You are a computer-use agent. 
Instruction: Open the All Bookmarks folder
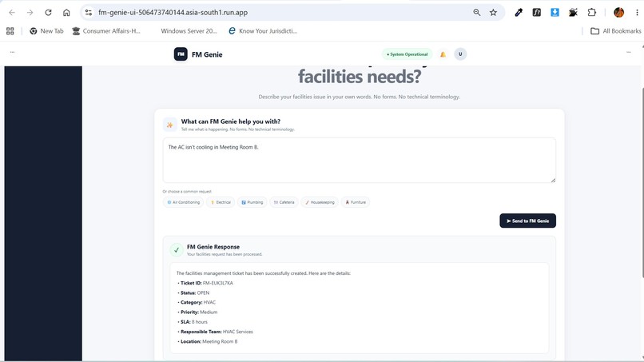point(616,31)
